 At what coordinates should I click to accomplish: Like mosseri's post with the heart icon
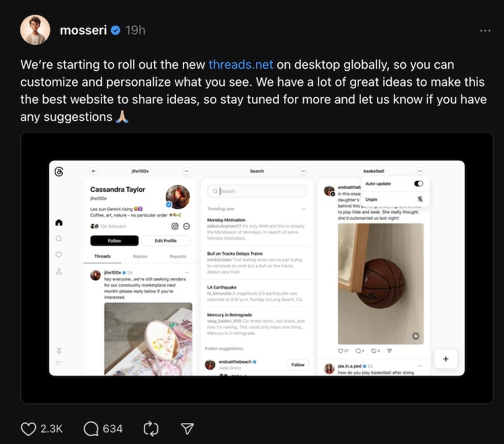[28, 429]
